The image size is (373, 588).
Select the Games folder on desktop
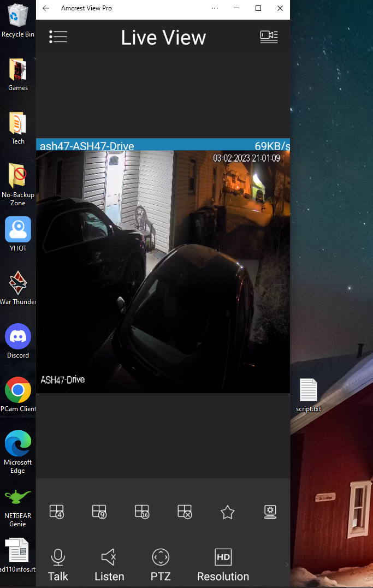click(x=17, y=75)
